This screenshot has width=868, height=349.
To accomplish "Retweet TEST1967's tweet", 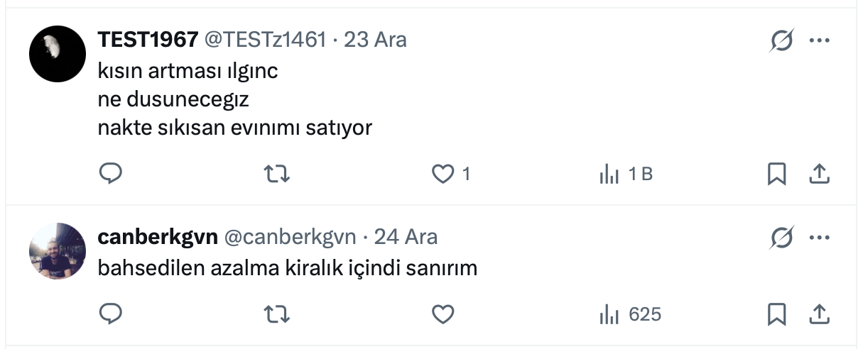I will pyautogui.click(x=276, y=174).
